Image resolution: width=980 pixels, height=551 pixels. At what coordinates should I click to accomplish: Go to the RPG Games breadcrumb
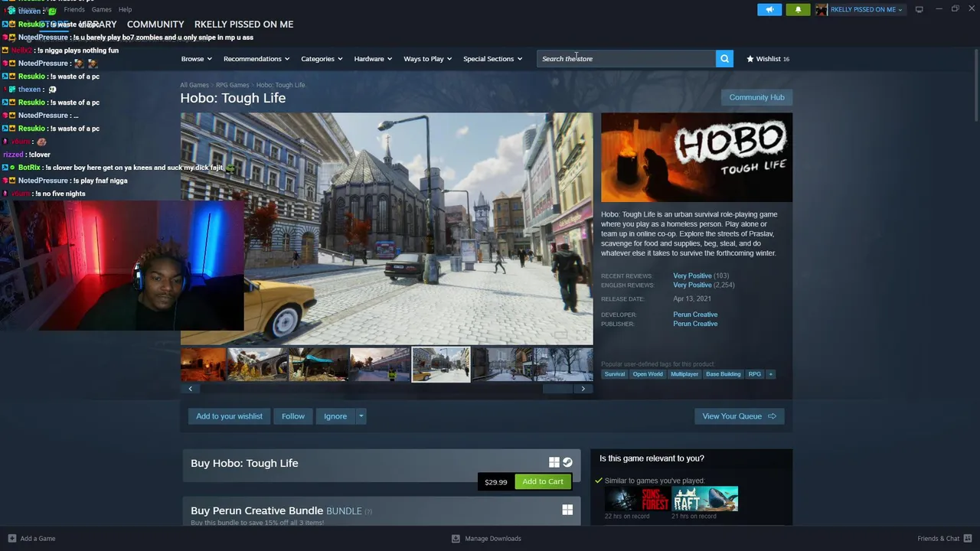[x=232, y=85]
